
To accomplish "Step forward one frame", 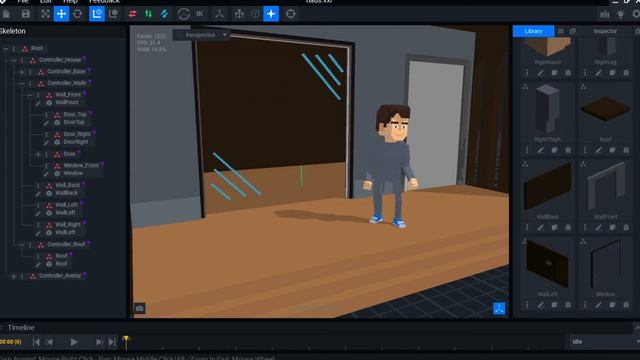I will [x=99, y=342].
